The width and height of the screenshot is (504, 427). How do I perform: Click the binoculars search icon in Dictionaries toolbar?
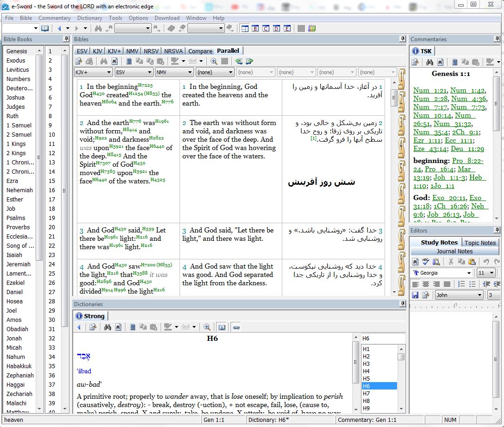[107, 327]
